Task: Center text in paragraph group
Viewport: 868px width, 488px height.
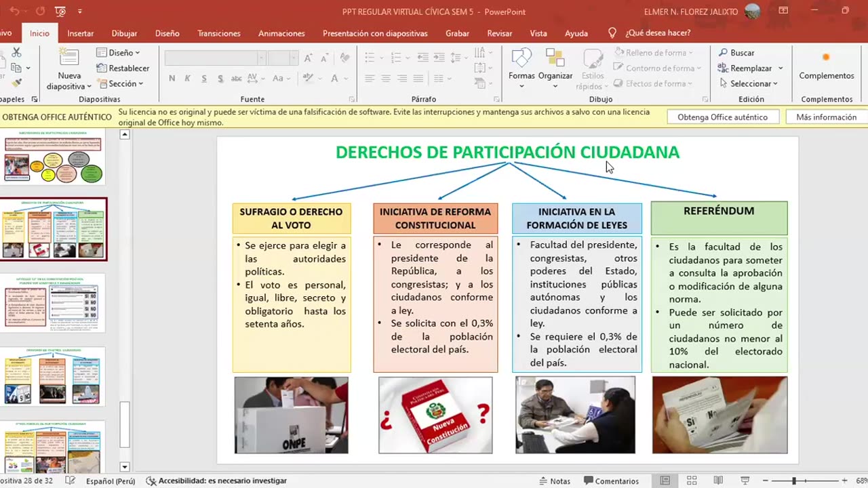Action: [x=387, y=79]
